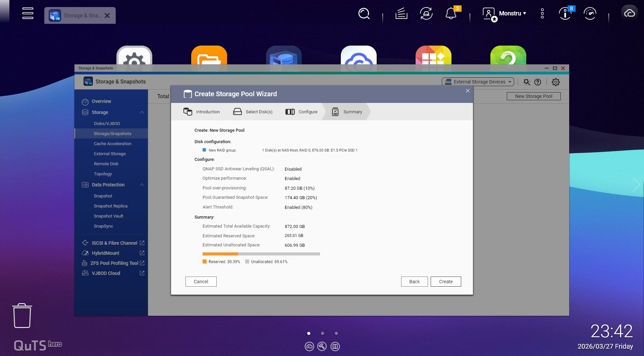Go to the Configure wizard step
644x356 pixels.
(302, 112)
